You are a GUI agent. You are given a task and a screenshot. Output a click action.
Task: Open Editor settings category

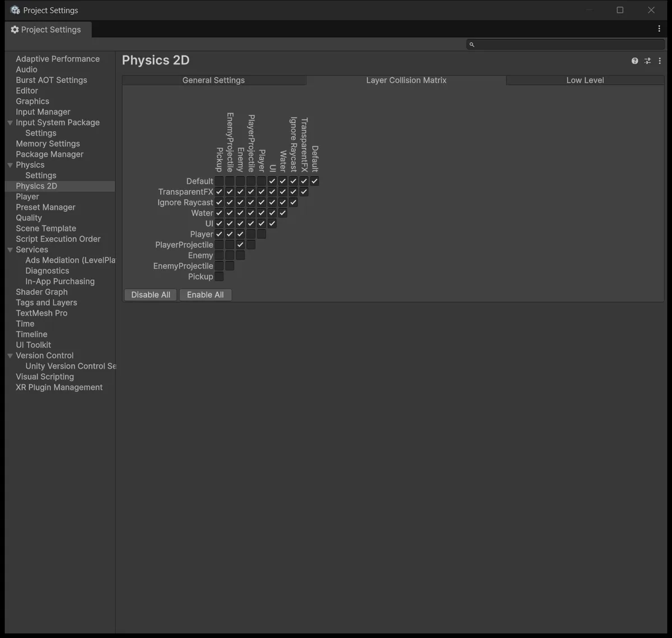tap(27, 91)
